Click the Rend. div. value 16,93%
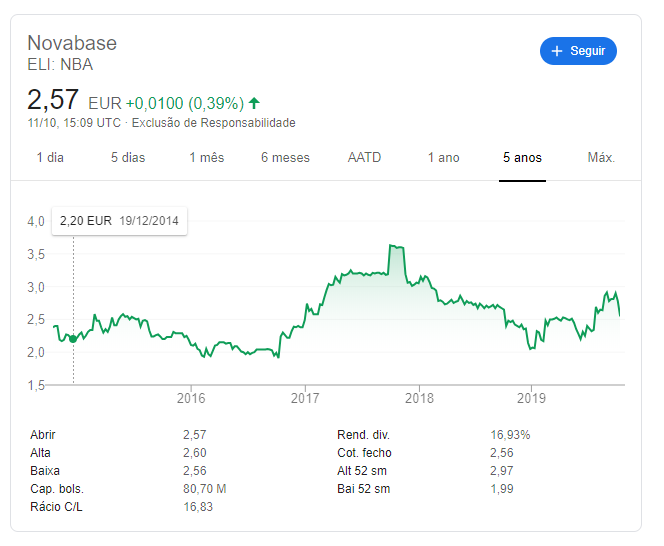The height and width of the screenshot is (546, 664). pos(510,435)
